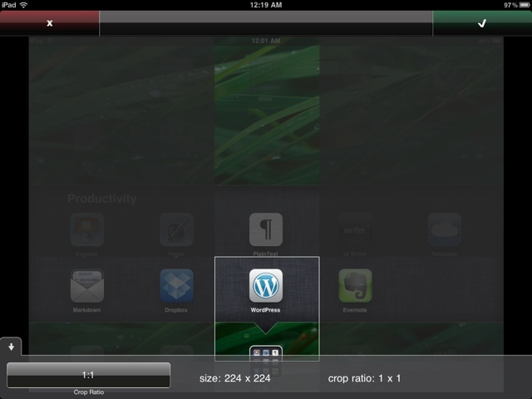Tap the folder icon below WordPress
Screen dimensions: 532x399
pos(266,361)
